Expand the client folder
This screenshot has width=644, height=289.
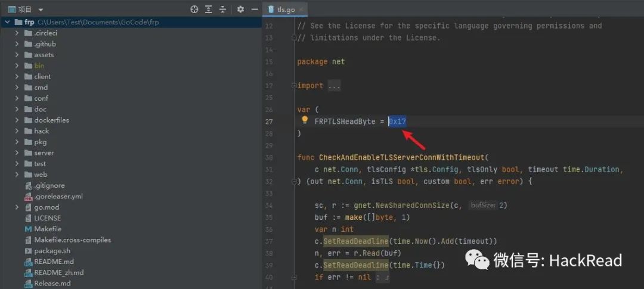pos(17,76)
